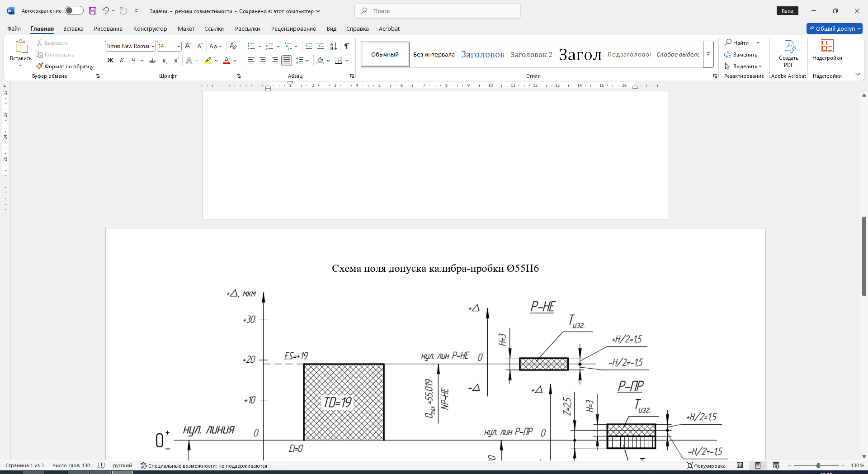Undo the last action
The width and height of the screenshot is (868, 474).
pos(105,11)
